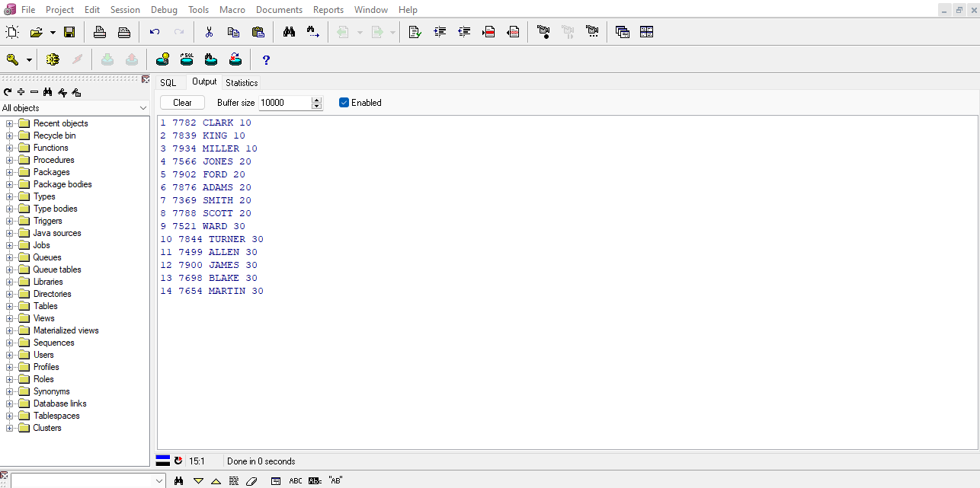
Task: Decrease buffer size with the down spinner
Action: [x=317, y=106]
